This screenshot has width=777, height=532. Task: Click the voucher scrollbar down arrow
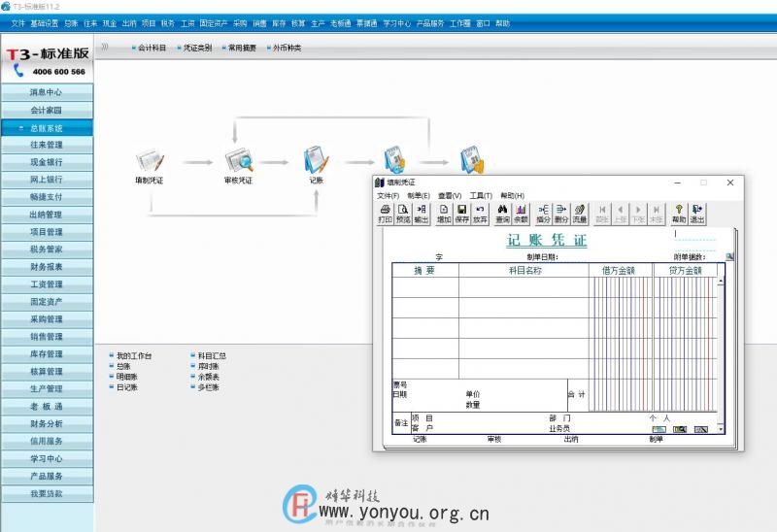(721, 429)
